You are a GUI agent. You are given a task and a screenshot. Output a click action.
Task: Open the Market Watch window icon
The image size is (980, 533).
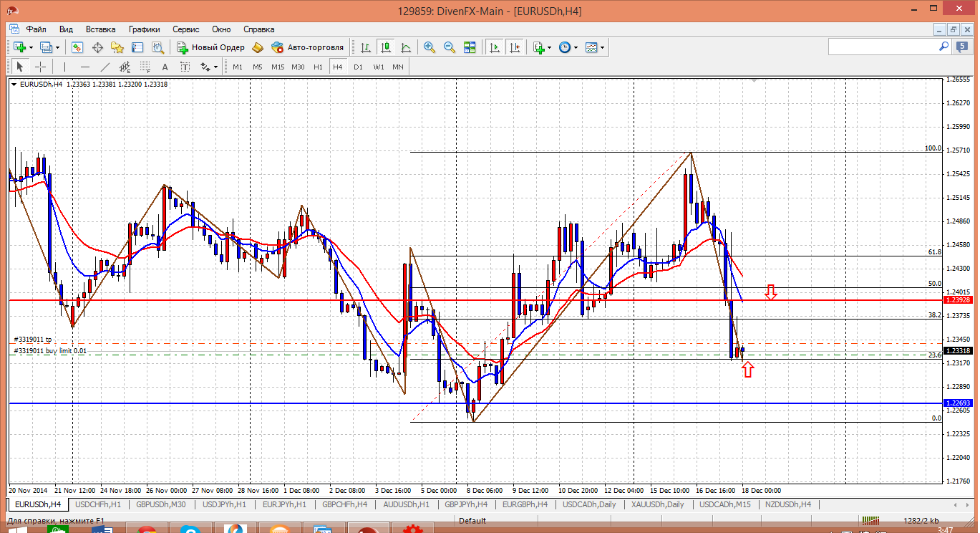[77, 47]
